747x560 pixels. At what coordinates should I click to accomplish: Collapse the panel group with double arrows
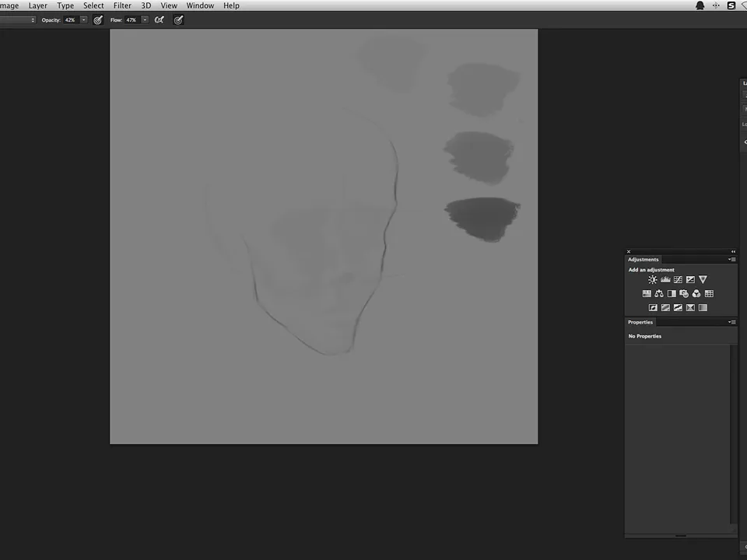point(733,251)
